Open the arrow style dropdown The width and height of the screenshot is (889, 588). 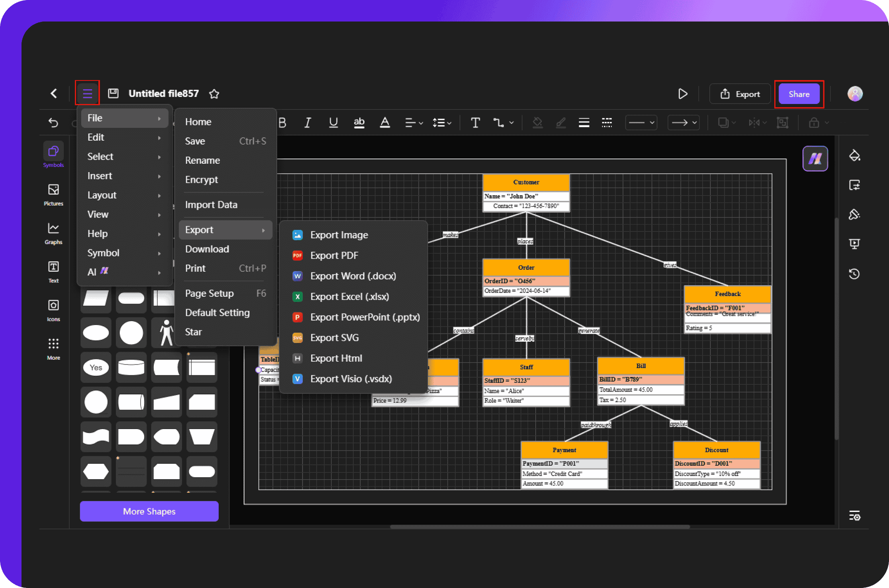pyautogui.click(x=684, y=123)
